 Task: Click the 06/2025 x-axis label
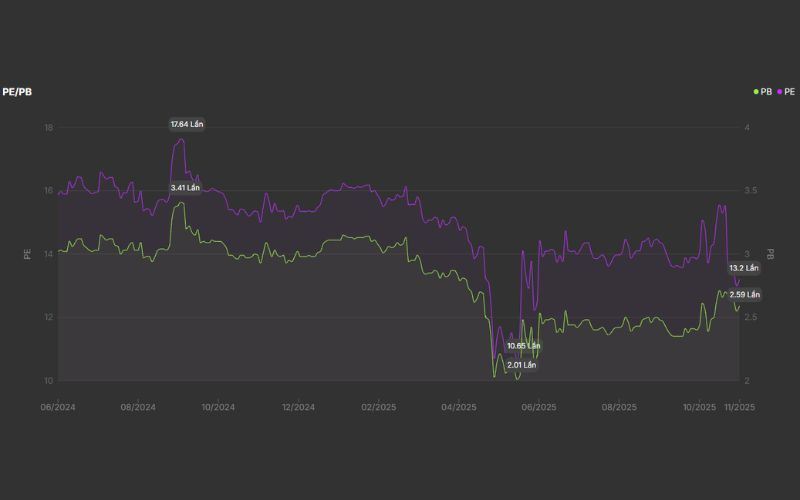[x=539, y=407]
